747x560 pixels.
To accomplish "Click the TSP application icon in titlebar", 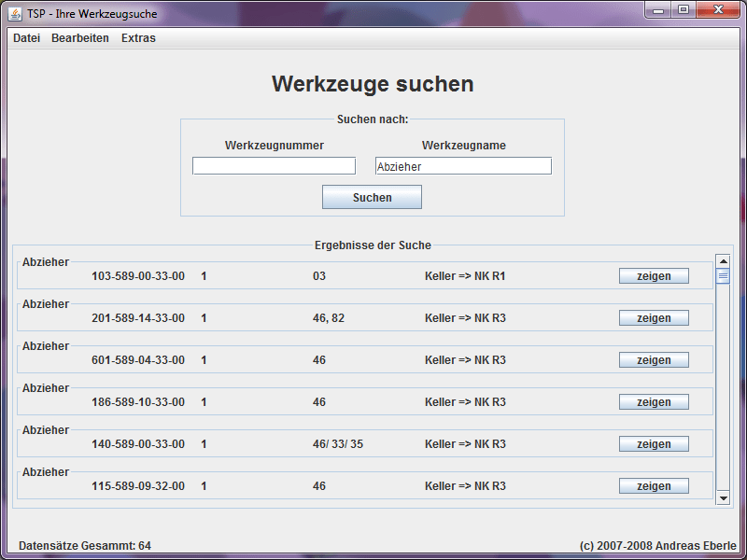I will [x=16, y=12].
